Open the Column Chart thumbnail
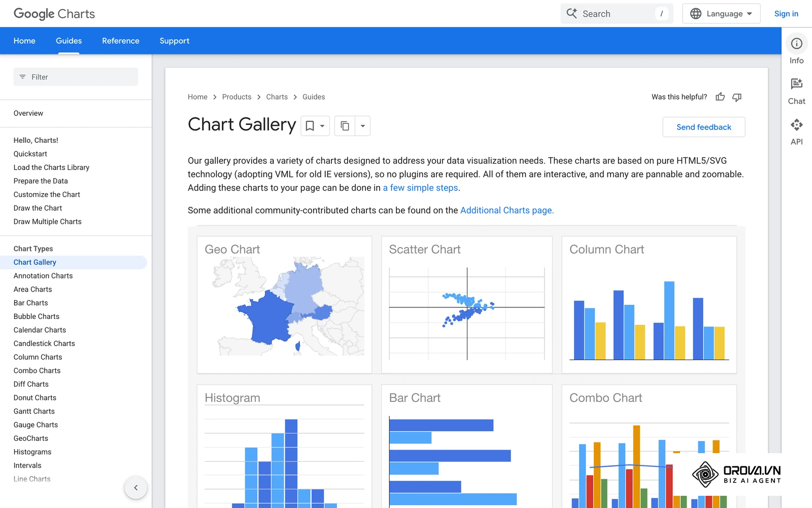 click(649, 305)
